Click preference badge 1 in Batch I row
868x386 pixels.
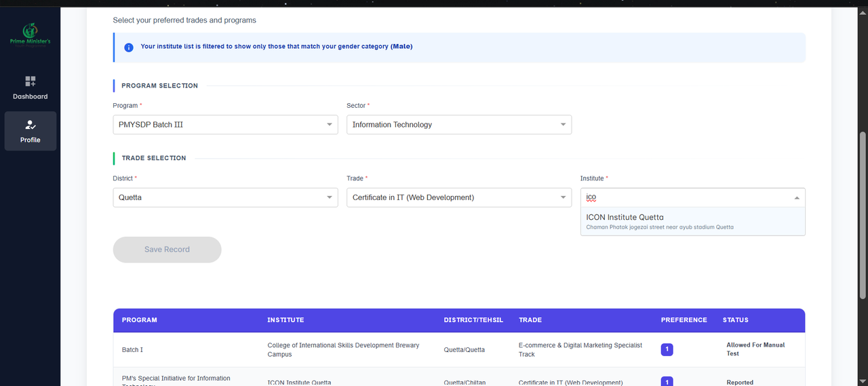click(667, 349)
